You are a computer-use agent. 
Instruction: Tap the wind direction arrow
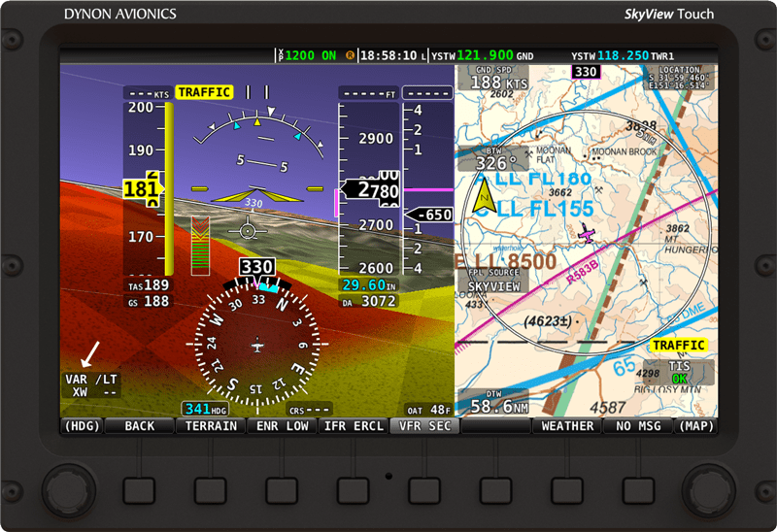90,353
